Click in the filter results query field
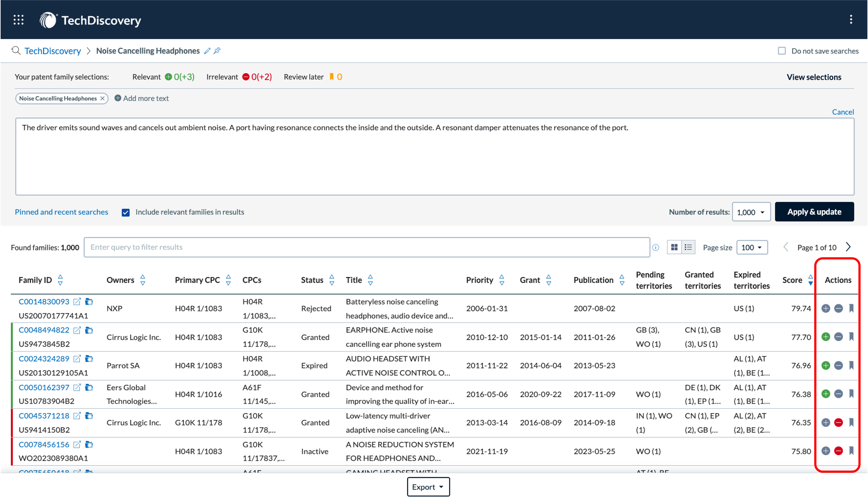This screenshot has width=868, height=498. (366, 247)
